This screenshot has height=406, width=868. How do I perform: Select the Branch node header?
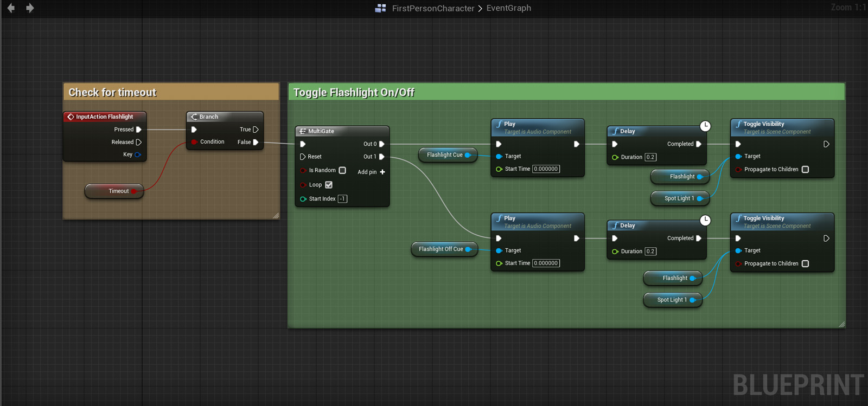tap(225, 117)
